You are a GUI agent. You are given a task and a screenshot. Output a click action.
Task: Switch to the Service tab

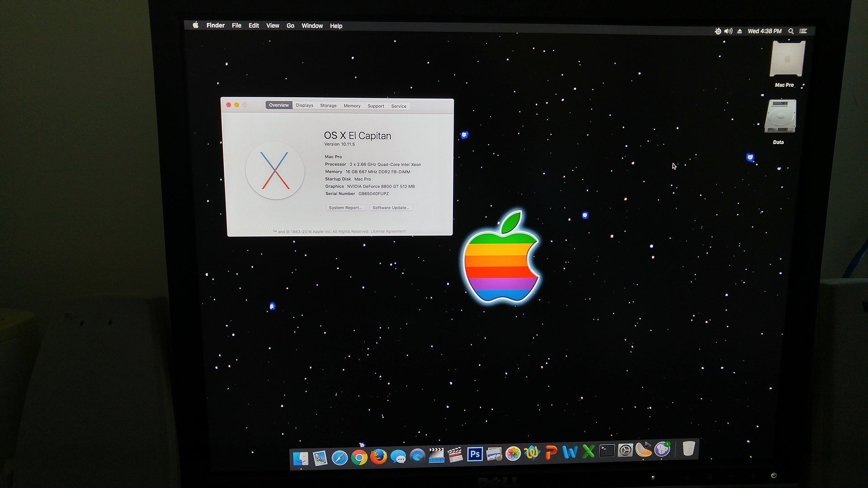pyautogui.click(x=399, y=106)
